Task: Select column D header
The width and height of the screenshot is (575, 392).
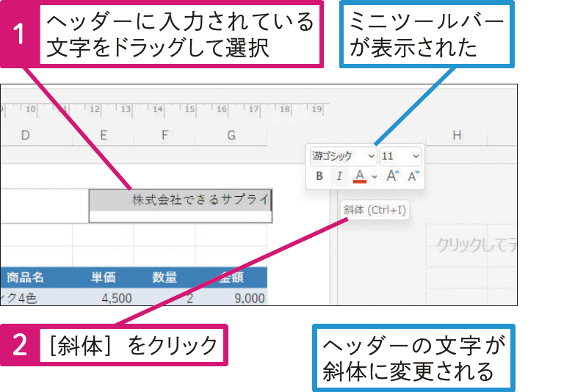Action: [x=25, y=135]
